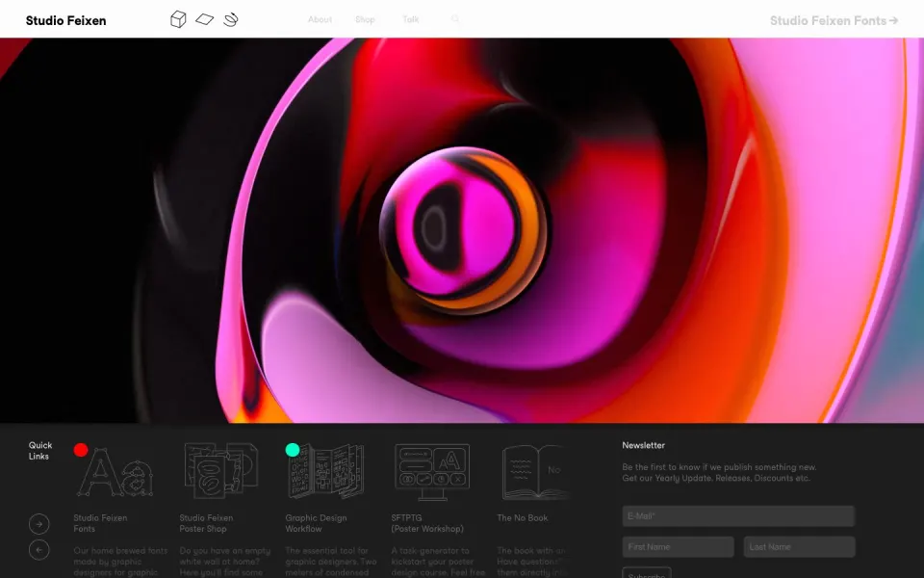Viewport: 924px width, 578px height.
Task: Click the Studio Feixen logo text
Action: (x=66, y=20)
